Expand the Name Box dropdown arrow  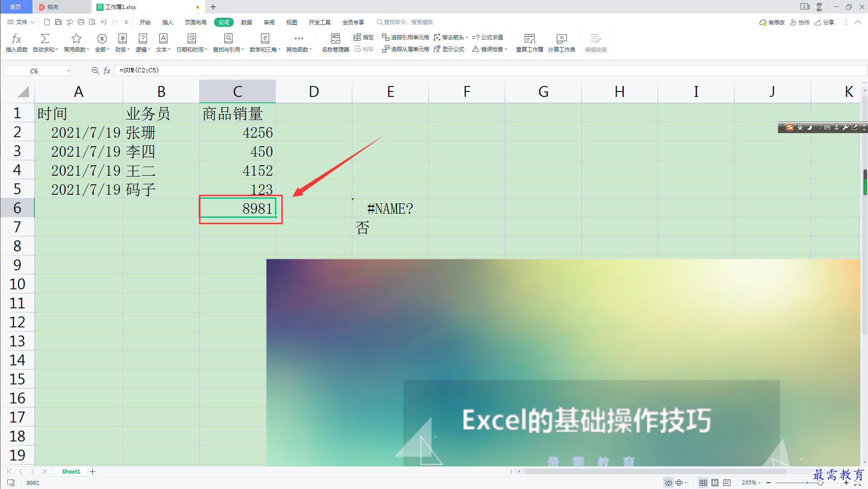tap(68, 71)
